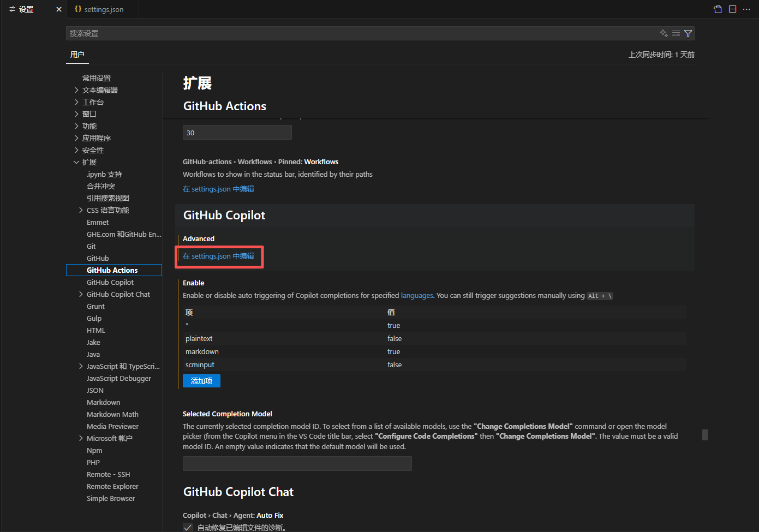759x532 pixels.
Task: Click the 添加项 button
Action: point(201,381)
